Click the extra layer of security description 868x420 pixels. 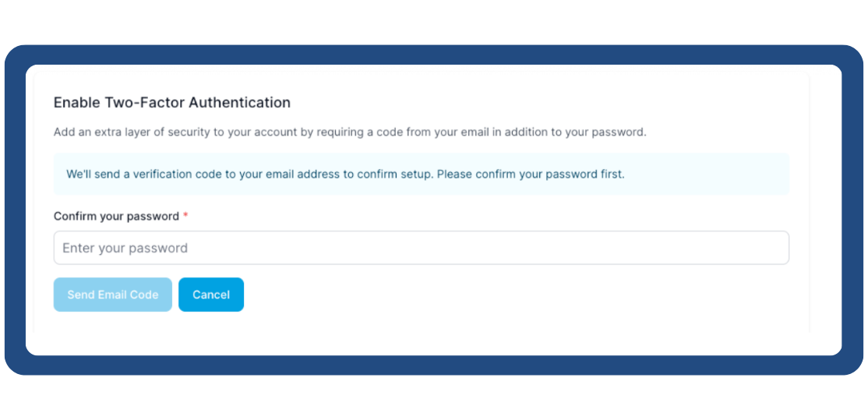coord(350,132)
